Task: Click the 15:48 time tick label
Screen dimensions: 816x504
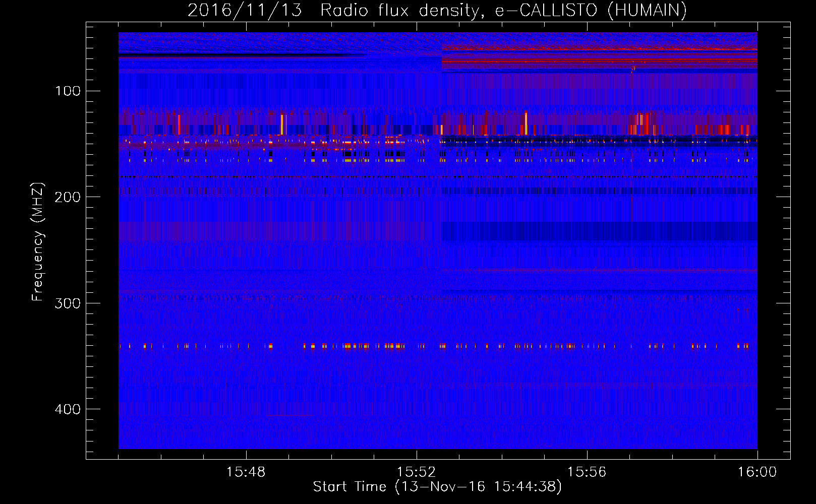Action: click(246, 472)
